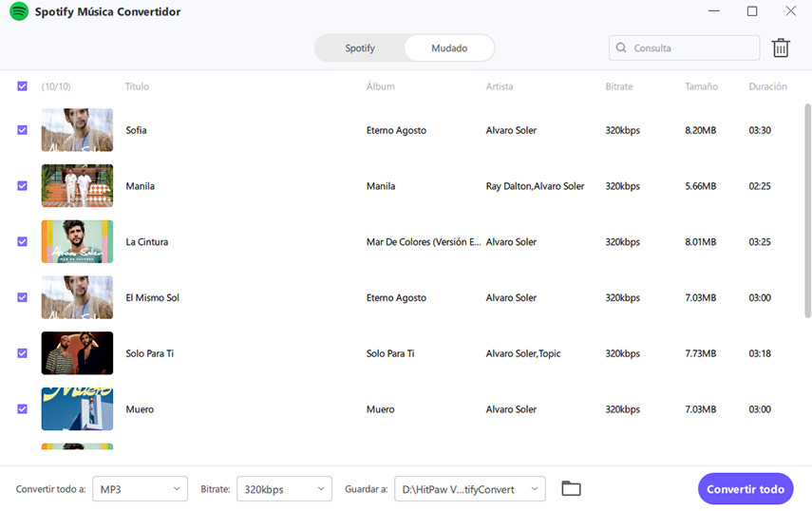The image size is (812, 511).
Task: Click the La Cintura album thumbnail
Action: pos(77,242)
